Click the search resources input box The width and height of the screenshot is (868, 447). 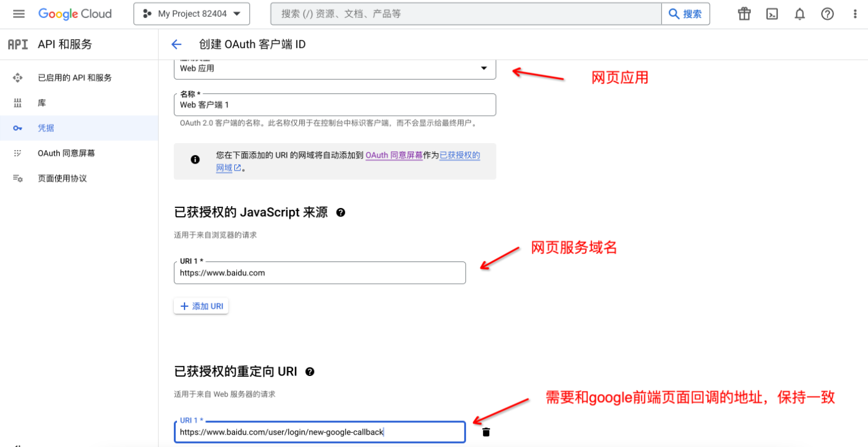click(x=465, y=14)
